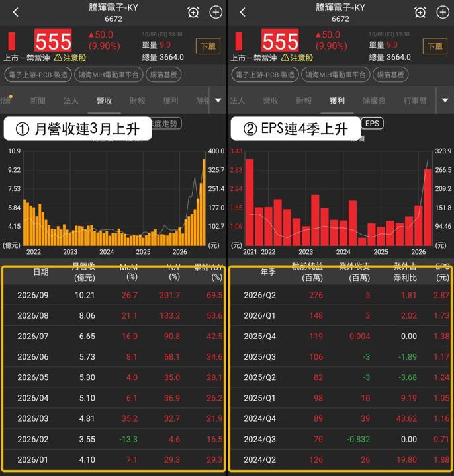Open 鴻海MIH電動車平台 tag in left panel

point(109,75)
